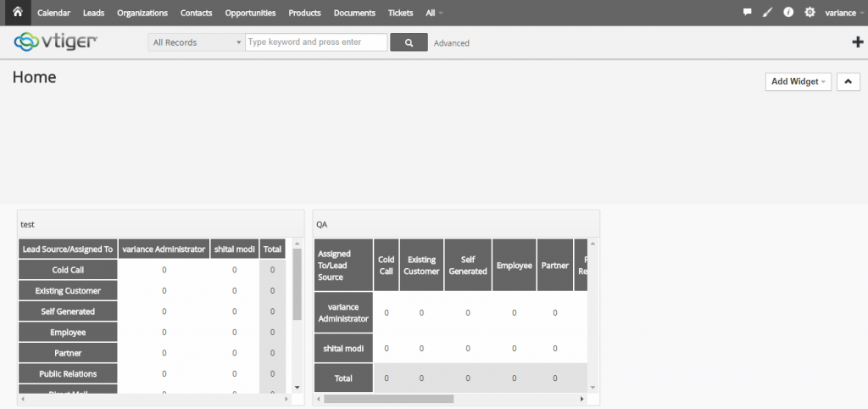Screen dimensions: 868x409
Task: Click the test widget vertical scrollbar thumb
Action: tap(298, 283)
